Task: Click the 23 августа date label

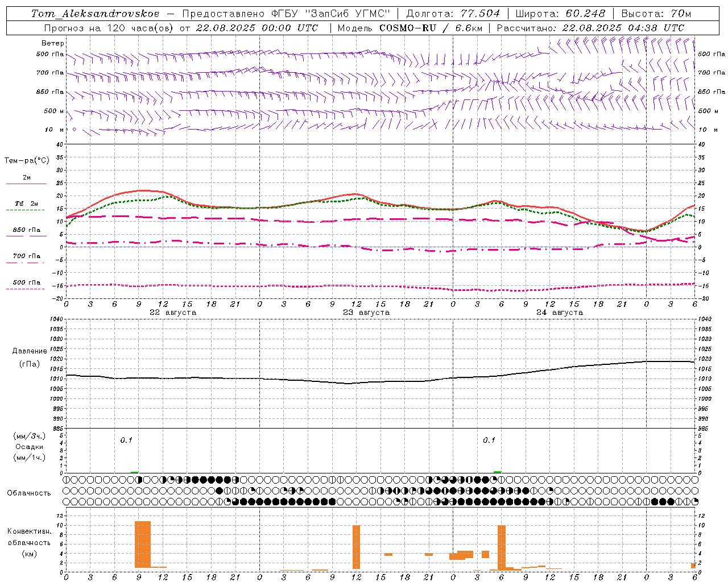Action: click(x=366, y=313)
